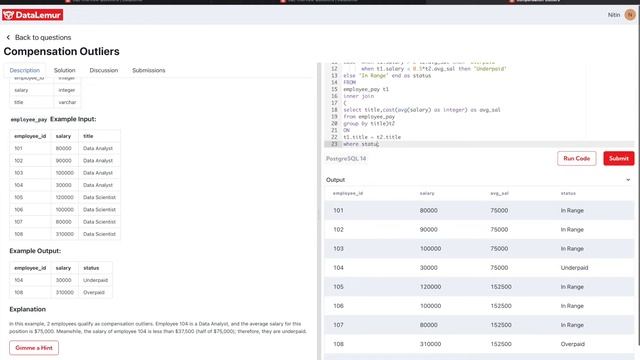
Task: Click code line 22 't1.title = t2.title'
Action: pos(372,137)
